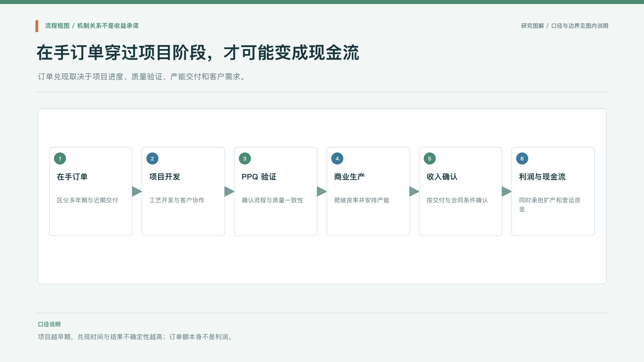Select the 项目开发 card title
This screenshot has width=644, height=362.
pyautogui.click(x=165, y=177)
